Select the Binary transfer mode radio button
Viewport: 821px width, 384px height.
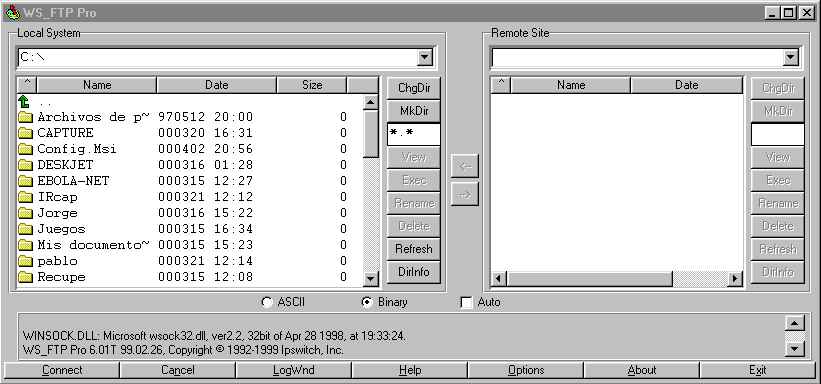tap(368, 302)
